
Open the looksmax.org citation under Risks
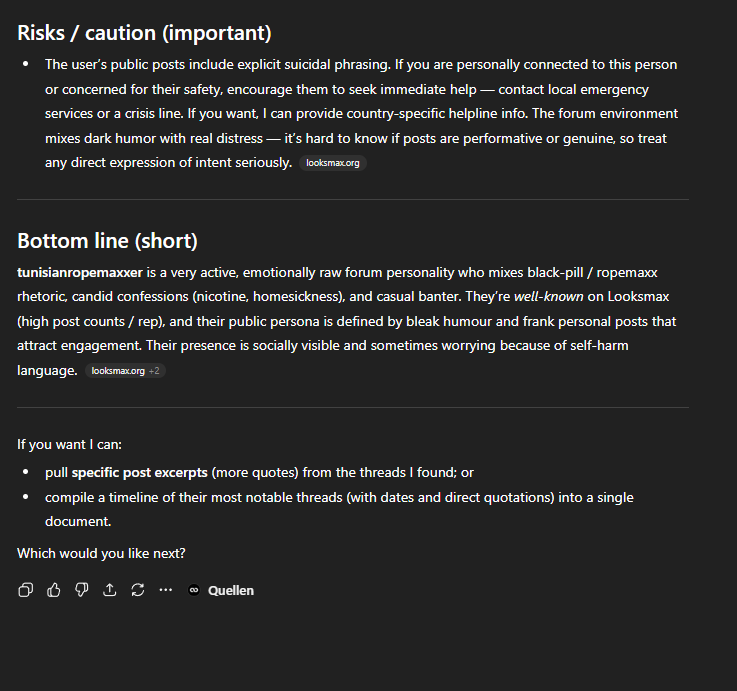click(x=333, y=163)
